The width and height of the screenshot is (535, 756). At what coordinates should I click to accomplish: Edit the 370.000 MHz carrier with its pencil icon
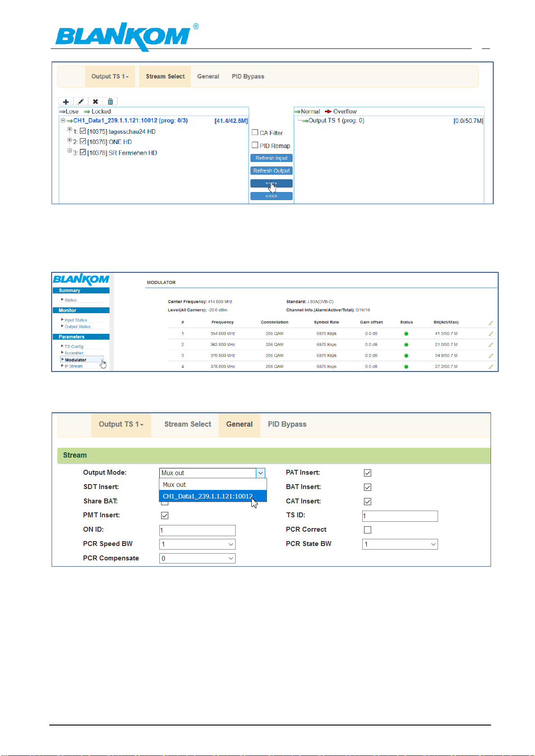coord(491,356)
